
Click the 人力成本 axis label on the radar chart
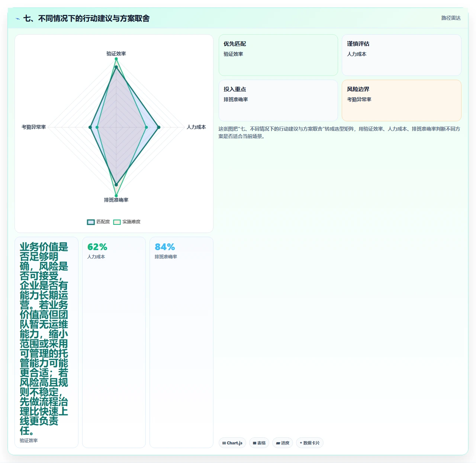(196, 127)
